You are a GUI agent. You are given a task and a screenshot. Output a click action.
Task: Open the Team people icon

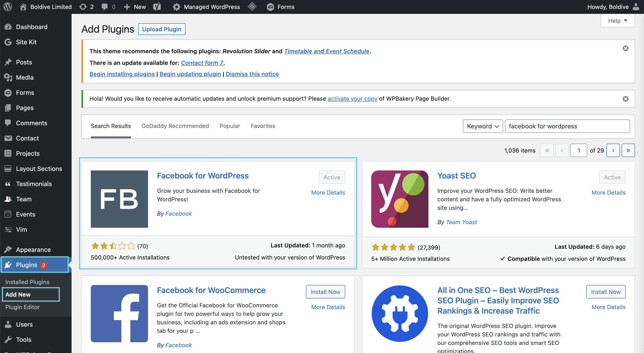pyautogui.click(x=8, y=199)
